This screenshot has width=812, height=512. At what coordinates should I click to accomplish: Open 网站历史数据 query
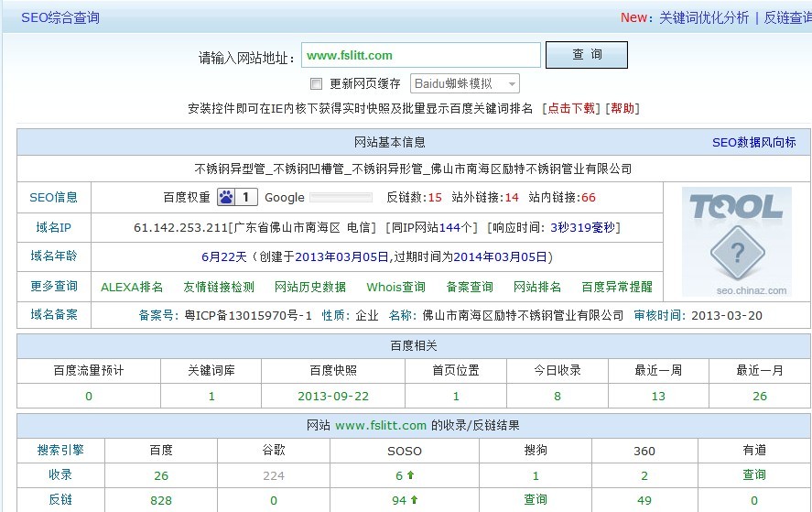tap(310, 287)
